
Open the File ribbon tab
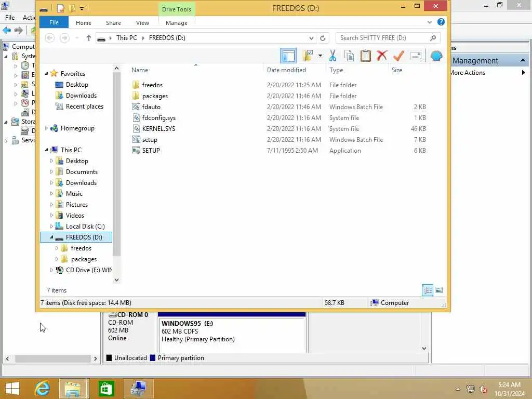pos(54,22)
